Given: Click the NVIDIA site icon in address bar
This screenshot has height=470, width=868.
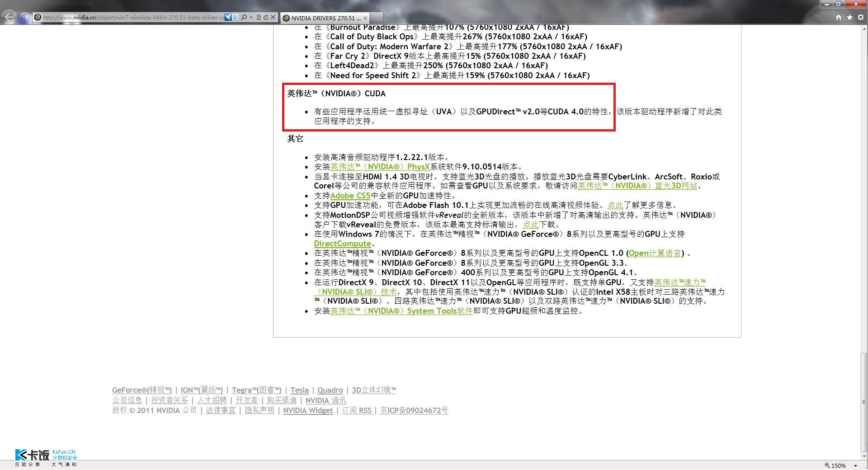Looking at the screenshot, I should pos(38,18).
